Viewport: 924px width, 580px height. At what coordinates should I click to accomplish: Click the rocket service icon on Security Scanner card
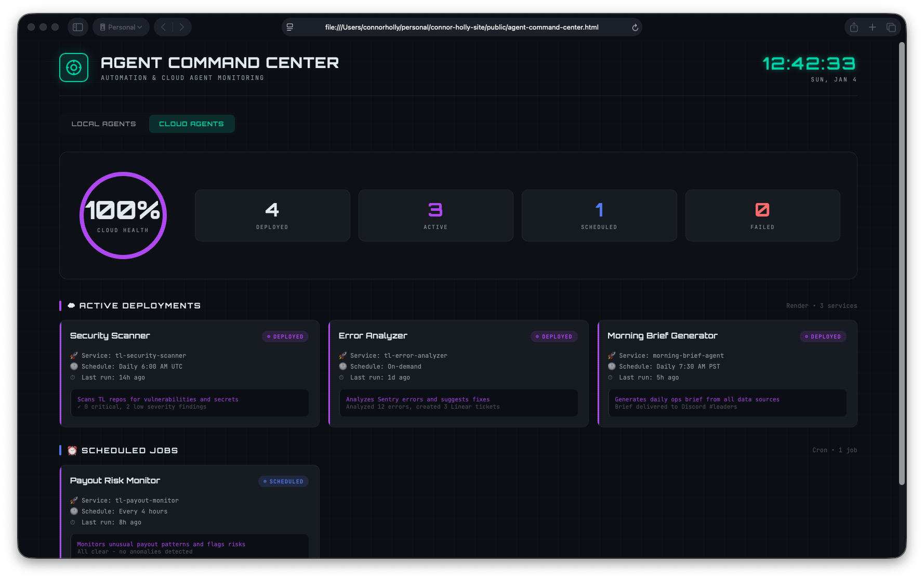pyautogui.click(x=74, y=355)
